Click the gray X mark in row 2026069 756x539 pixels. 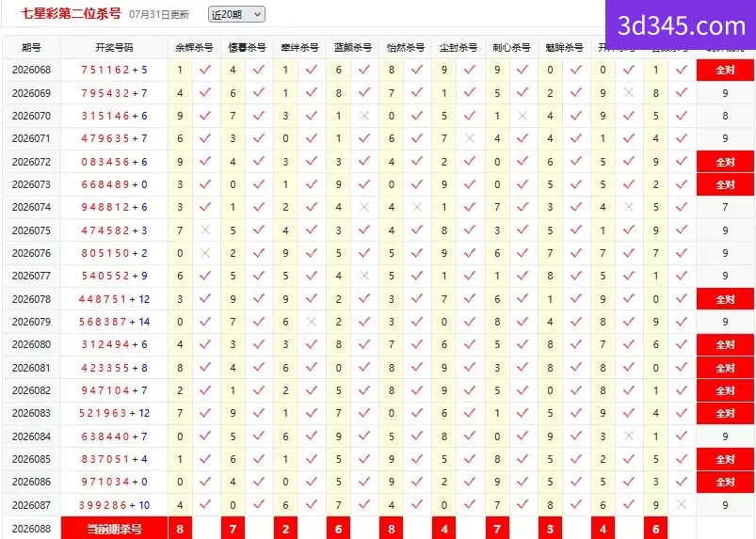(628, 92)
